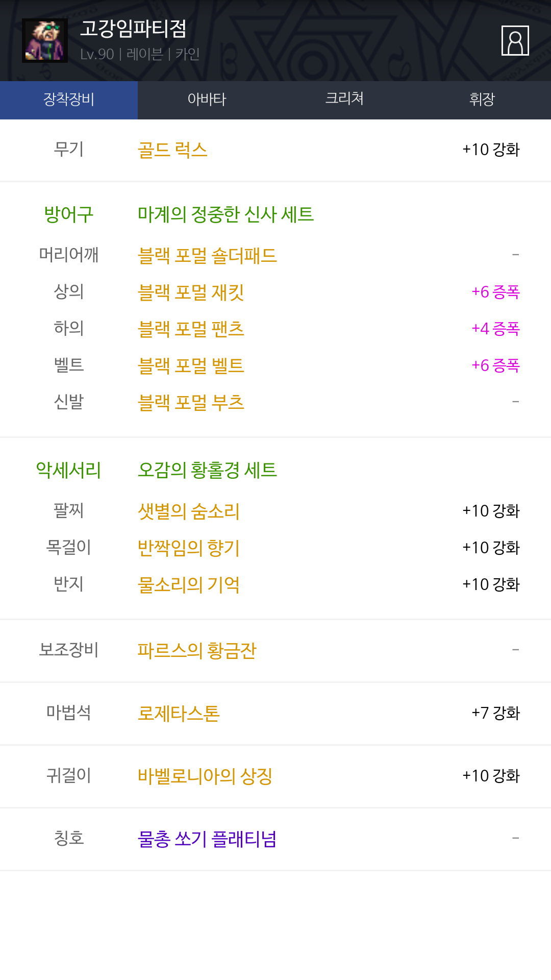Select bracelet 샛별의 숨소리
551x980 pixels.
tap(189, 511)
